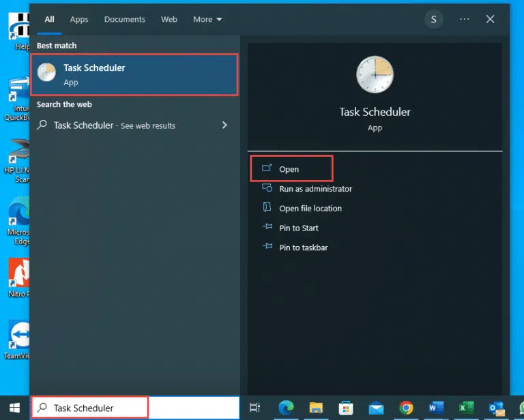Launch Microsoft Edge from the taskbar
The width and height of the screenshot is (524, 420).
pos(286,408)
